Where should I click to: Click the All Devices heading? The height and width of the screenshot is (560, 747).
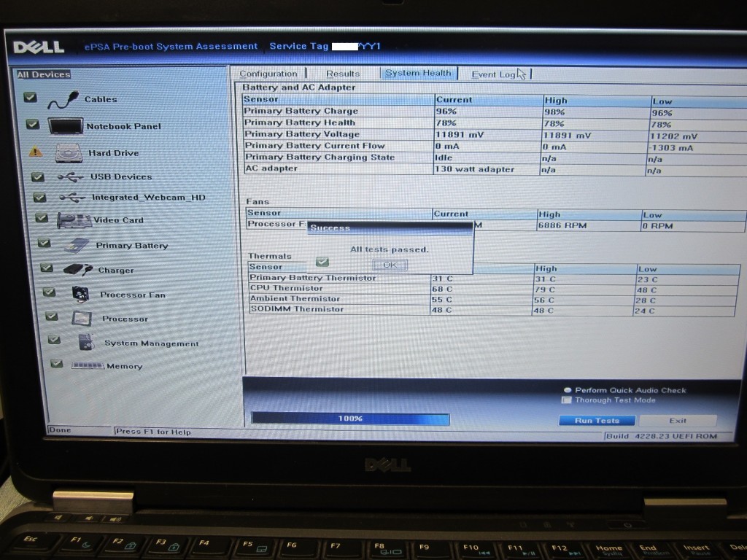[x=44, y=74]
